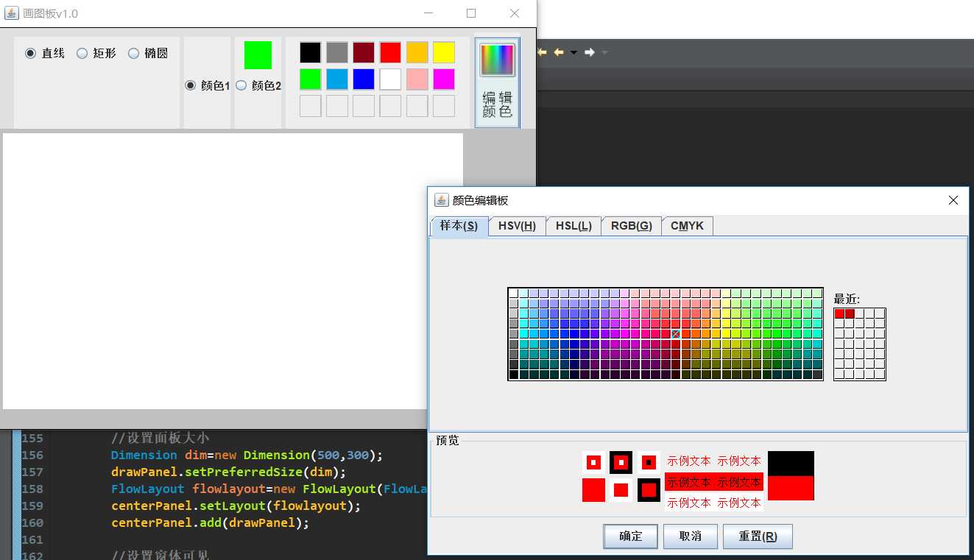Click the Java icon in 画图板 title bar

coord(11,13)
